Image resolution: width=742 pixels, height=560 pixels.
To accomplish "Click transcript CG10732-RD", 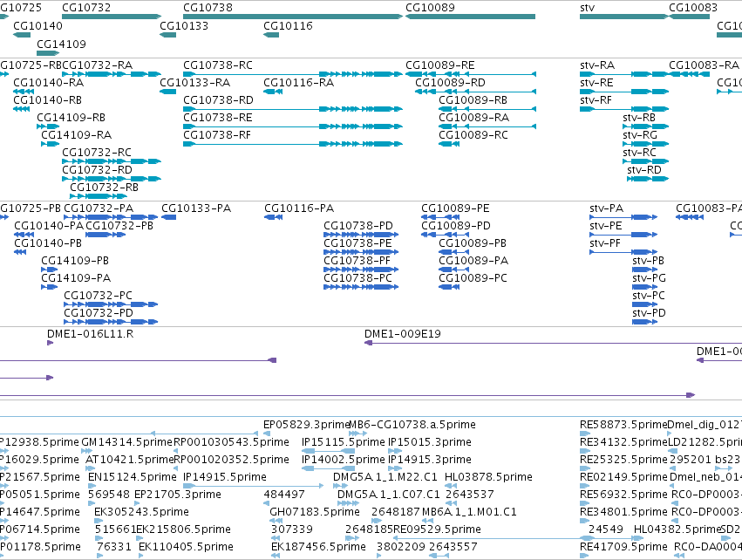I will tap(97, 170).
